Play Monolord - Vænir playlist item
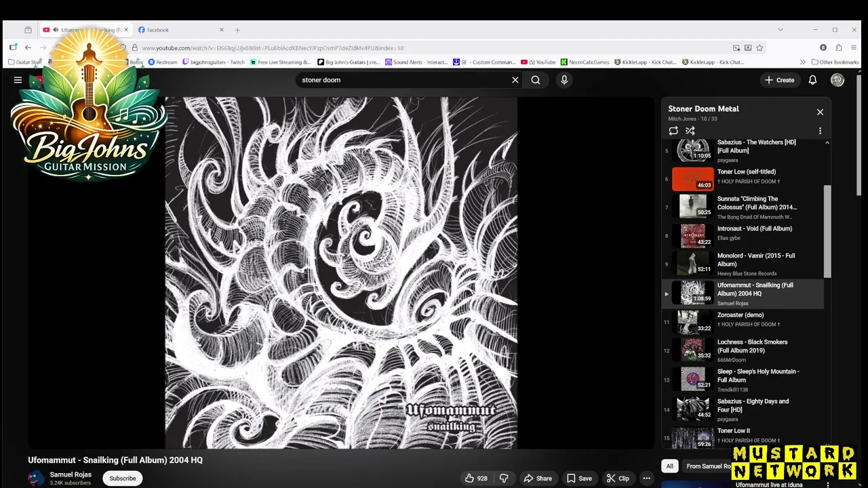 tap(743, 264)
